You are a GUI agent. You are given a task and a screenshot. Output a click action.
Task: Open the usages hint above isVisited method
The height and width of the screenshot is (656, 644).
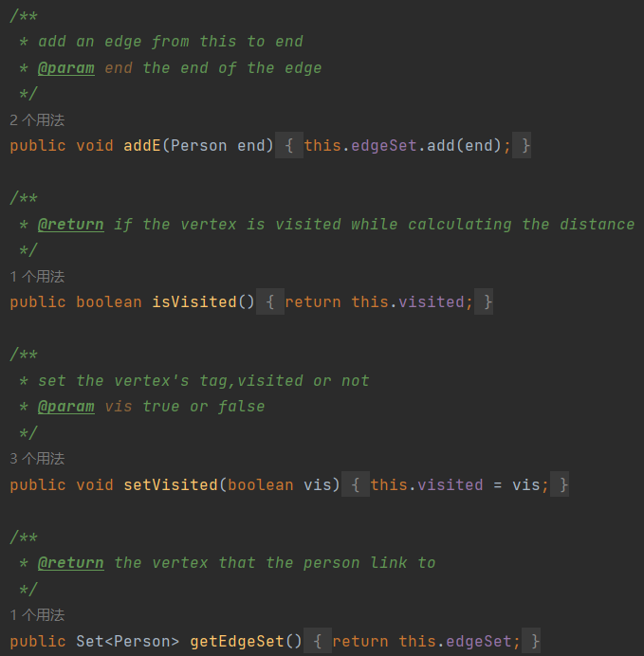coord(37,277)
